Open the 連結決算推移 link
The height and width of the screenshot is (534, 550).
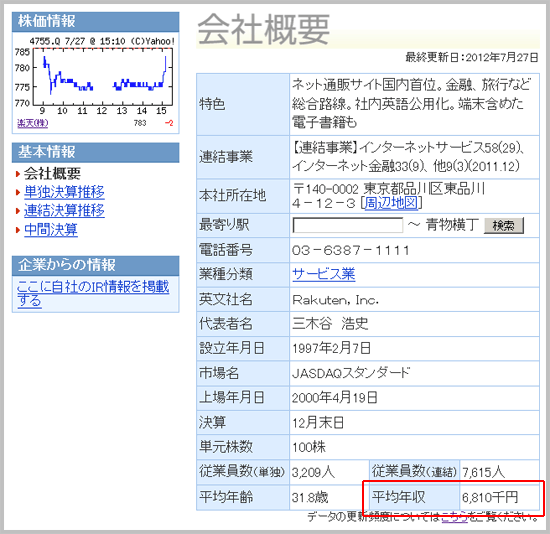click(64, 211)
